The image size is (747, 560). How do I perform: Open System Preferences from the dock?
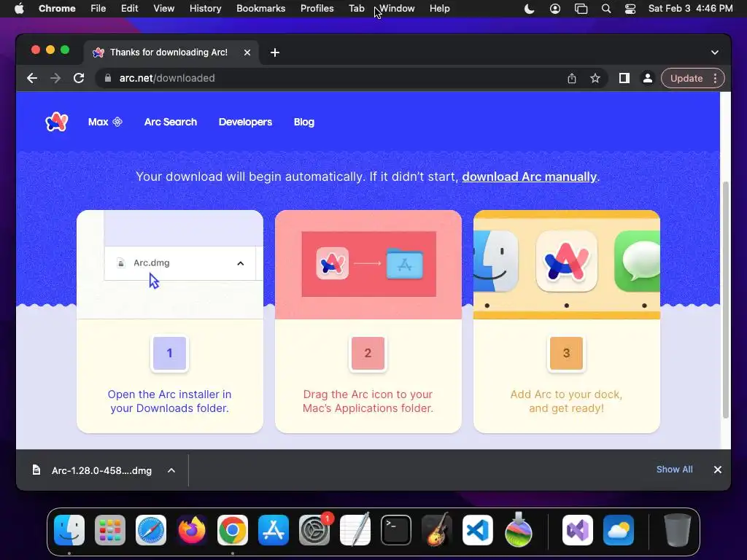pyautogui.click(x=314, y=530)
